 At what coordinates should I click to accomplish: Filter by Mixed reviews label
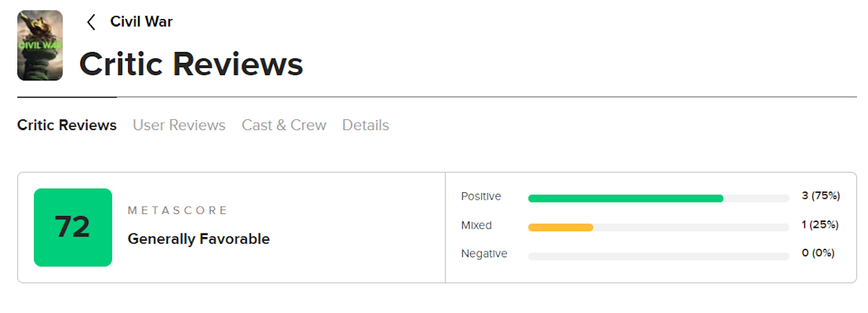point(476,226)
